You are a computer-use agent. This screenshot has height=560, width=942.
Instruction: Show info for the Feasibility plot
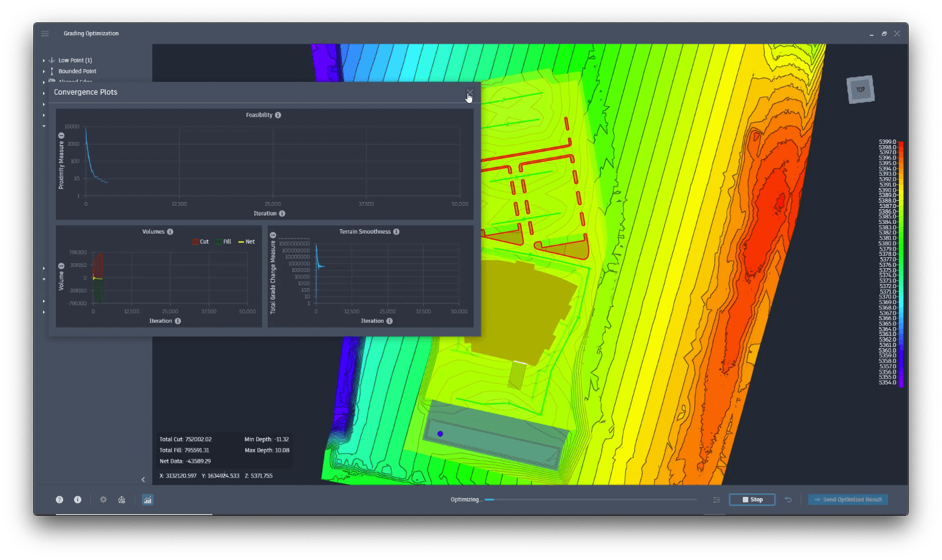(278, 115)
